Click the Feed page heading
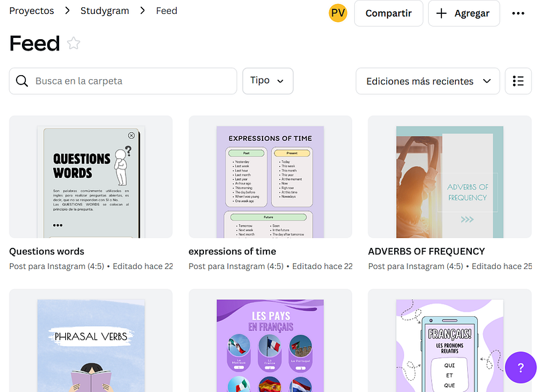 (x=35, y=43)
